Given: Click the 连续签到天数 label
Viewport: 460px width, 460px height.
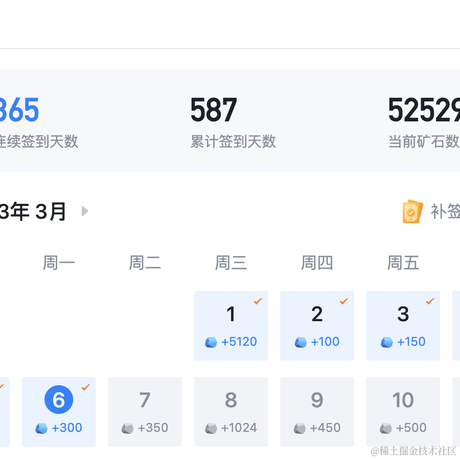Looking at the screenshot, I should (x=39, y=142).
